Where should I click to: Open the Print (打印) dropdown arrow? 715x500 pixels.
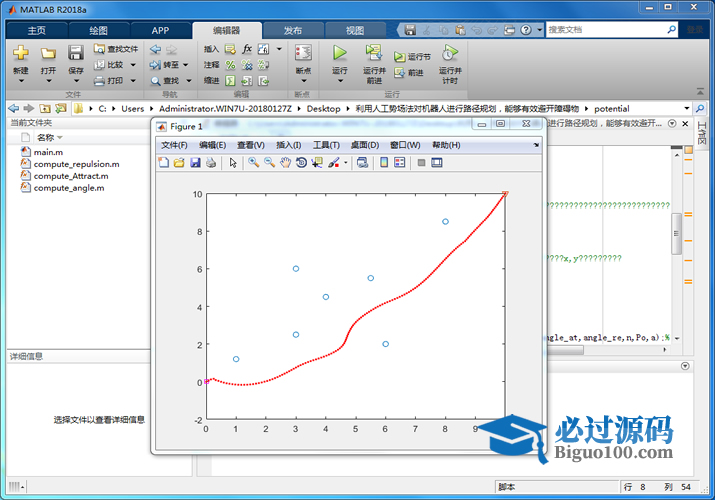[133, 81]
